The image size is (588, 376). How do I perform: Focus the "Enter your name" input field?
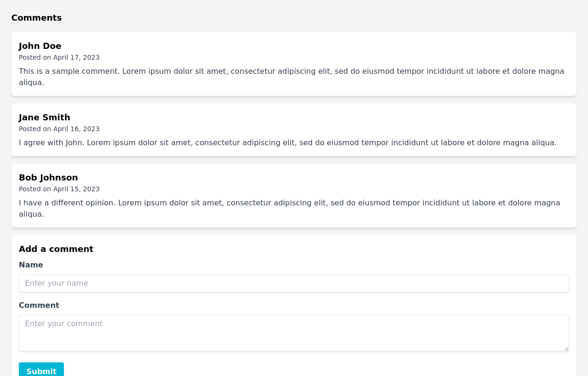294,283
